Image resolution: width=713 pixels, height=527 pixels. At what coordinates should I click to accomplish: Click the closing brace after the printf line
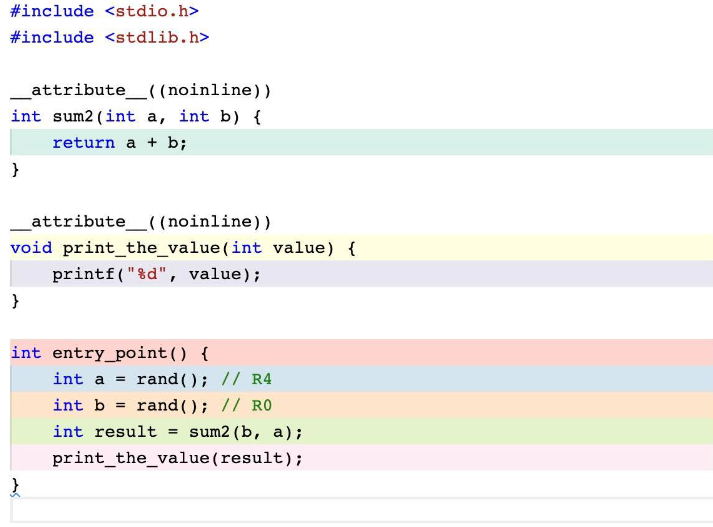pyautogui.click(x=15, y=301)
